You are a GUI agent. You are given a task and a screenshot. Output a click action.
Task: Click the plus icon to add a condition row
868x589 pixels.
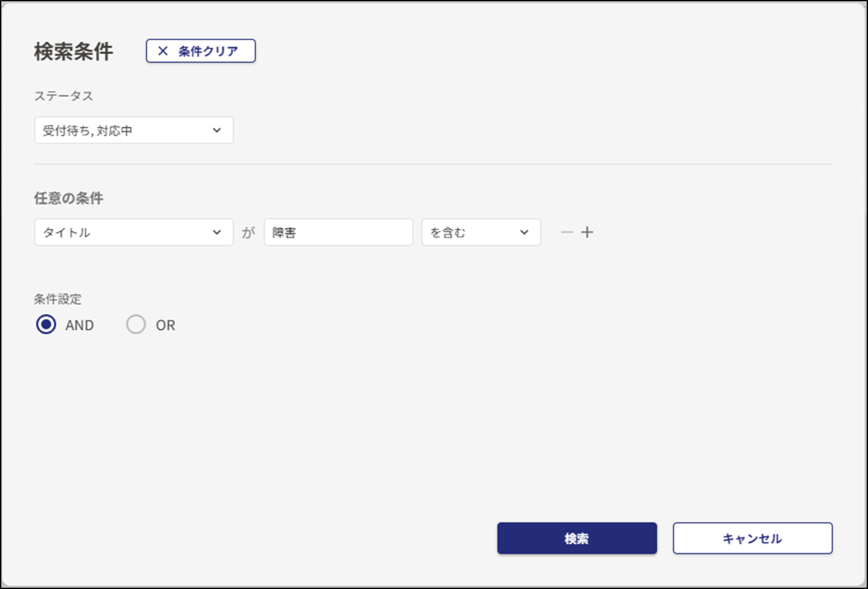[x=587, y=232]
